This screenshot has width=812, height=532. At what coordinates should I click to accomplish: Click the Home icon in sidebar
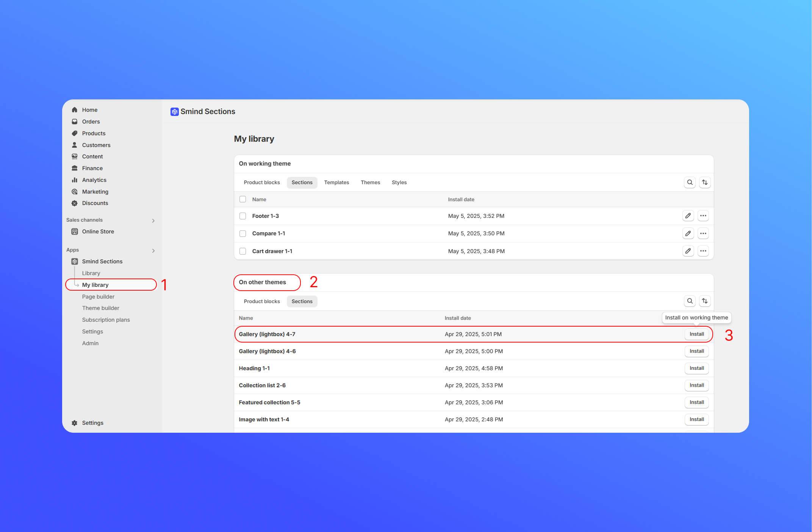75,110
